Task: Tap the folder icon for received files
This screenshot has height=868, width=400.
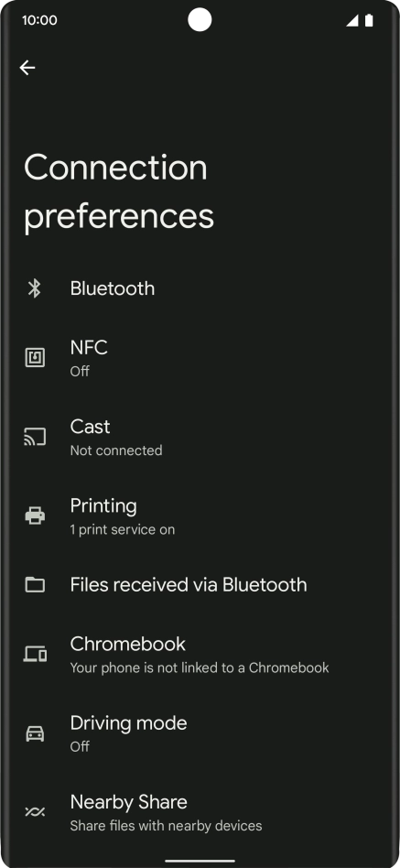Action: [35, 584]
